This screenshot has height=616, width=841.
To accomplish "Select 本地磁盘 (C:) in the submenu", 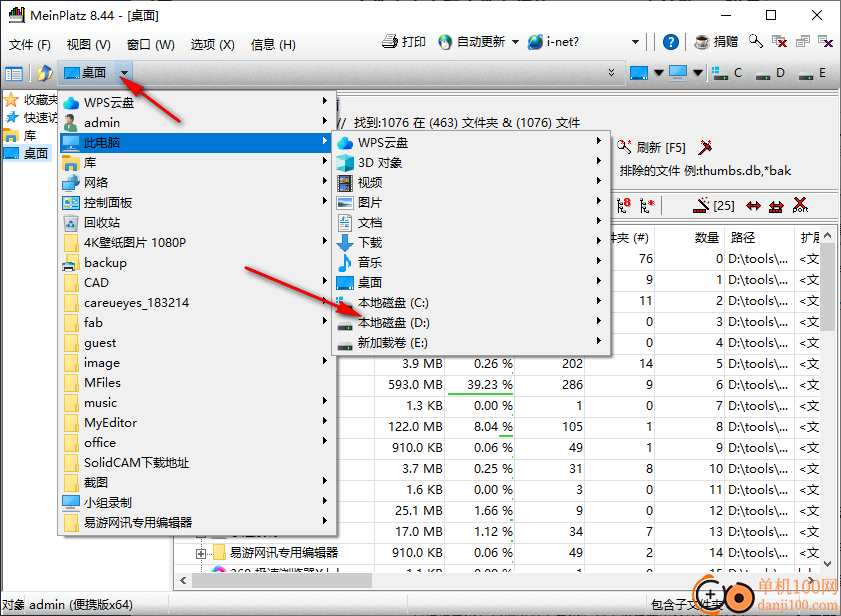I will point(471,303).
